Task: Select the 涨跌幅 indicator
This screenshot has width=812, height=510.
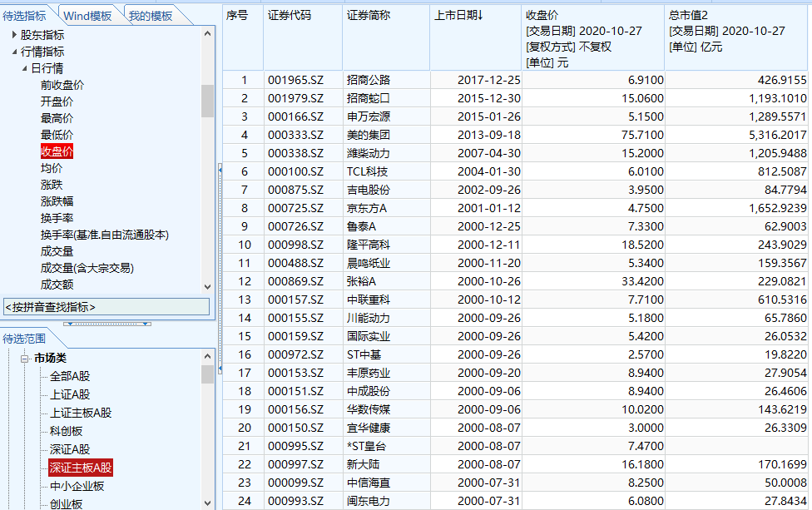Action: [57, 201]
